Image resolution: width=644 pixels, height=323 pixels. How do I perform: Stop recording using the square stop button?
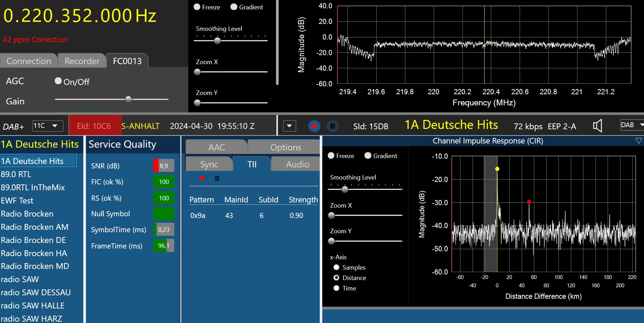coord(332,126)
